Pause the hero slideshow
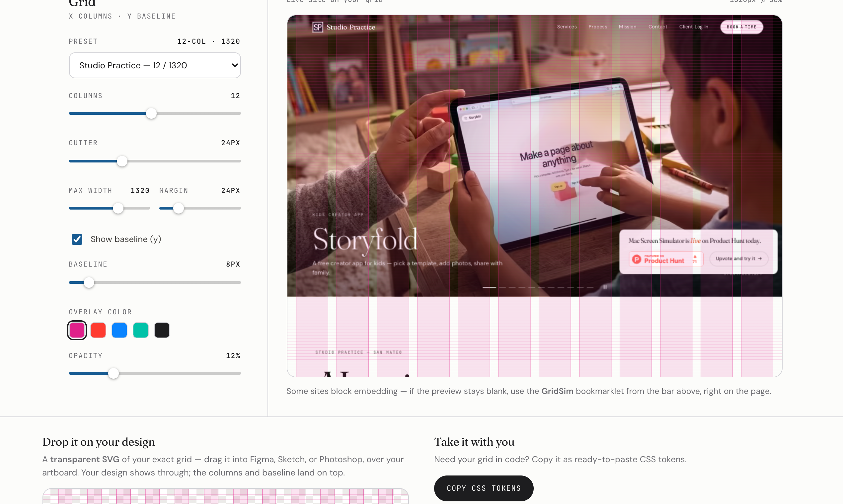 (x=605, y=287)
